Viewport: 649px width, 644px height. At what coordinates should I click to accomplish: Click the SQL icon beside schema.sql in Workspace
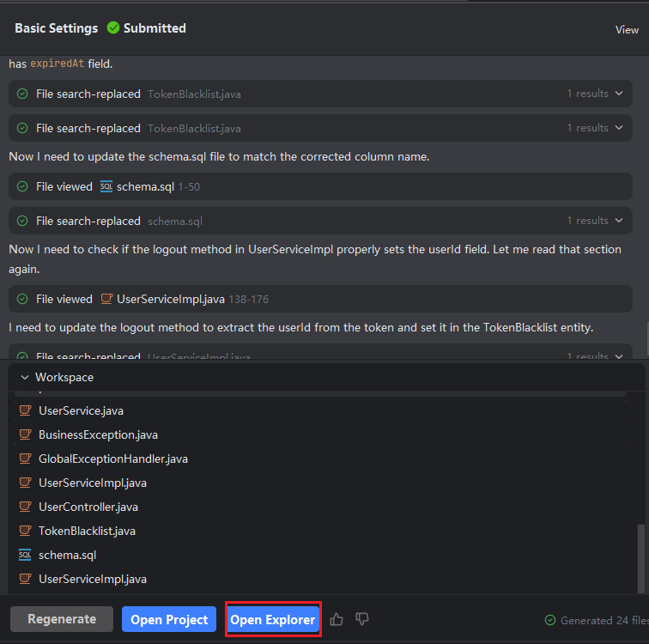coord(25,555)
